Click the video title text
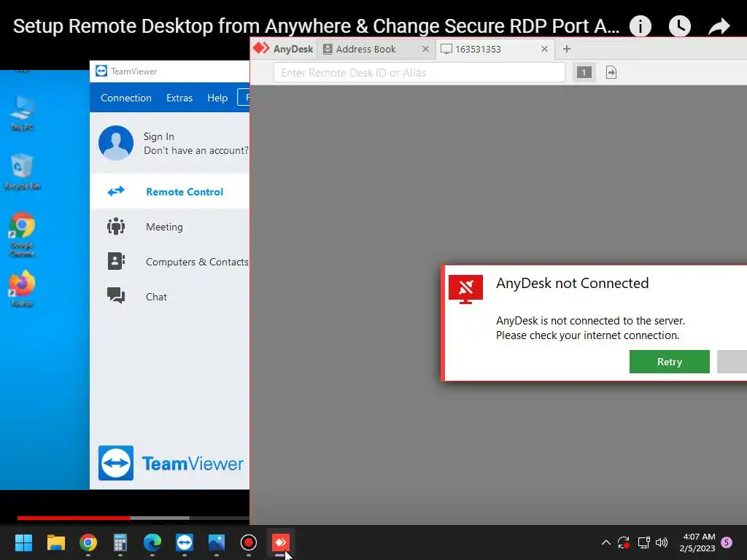This screenshot has width=747, height=560. point(317,26)
